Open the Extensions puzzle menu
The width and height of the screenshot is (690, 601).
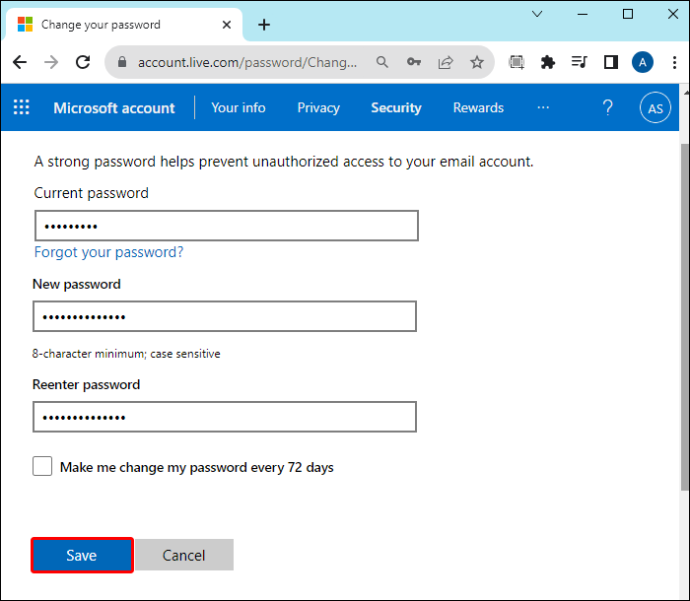pyautogui.click(x=548, y=62)
